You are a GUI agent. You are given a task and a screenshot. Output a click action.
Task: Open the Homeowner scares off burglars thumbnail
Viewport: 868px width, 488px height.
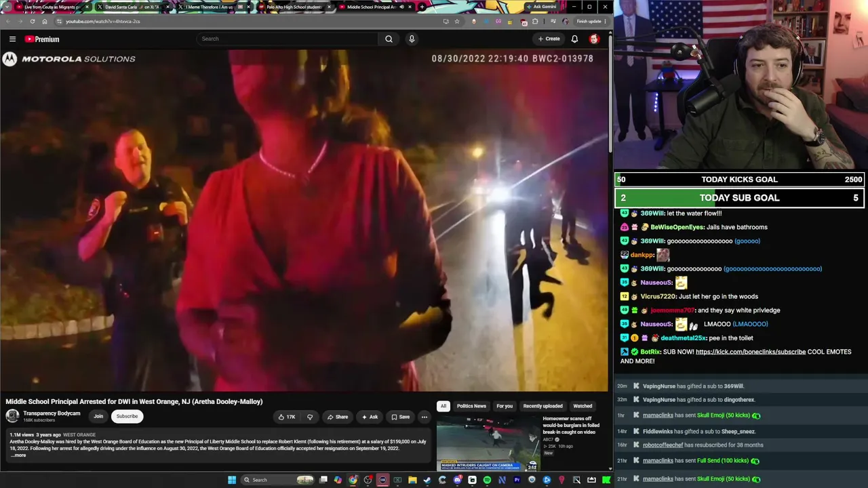[x=488, y=443]
